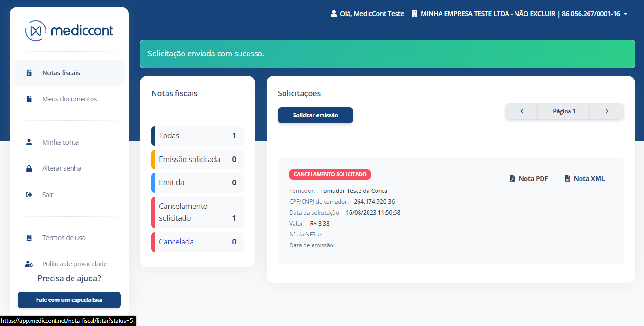Click the Minha conta user icon
Screen dimensions: 644x326
pyautogui.click(x=29, y=142)
